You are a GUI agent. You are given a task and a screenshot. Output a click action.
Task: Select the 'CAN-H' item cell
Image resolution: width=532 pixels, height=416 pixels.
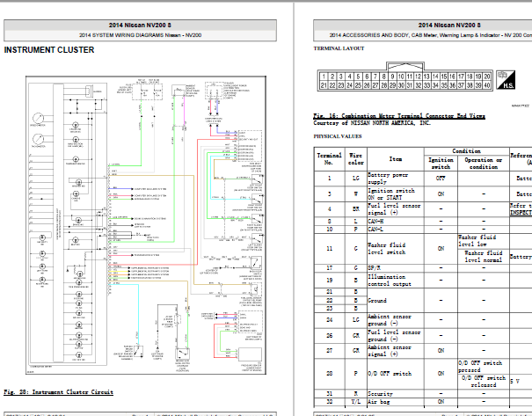coord(396,222)
